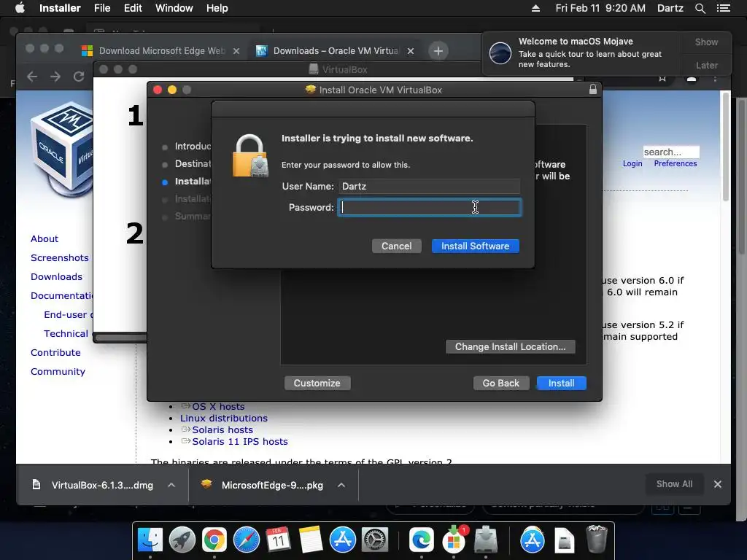Click Go Back in installer
Image resolution: width=747 pixels, height=560 pixels.
(500, 384)
